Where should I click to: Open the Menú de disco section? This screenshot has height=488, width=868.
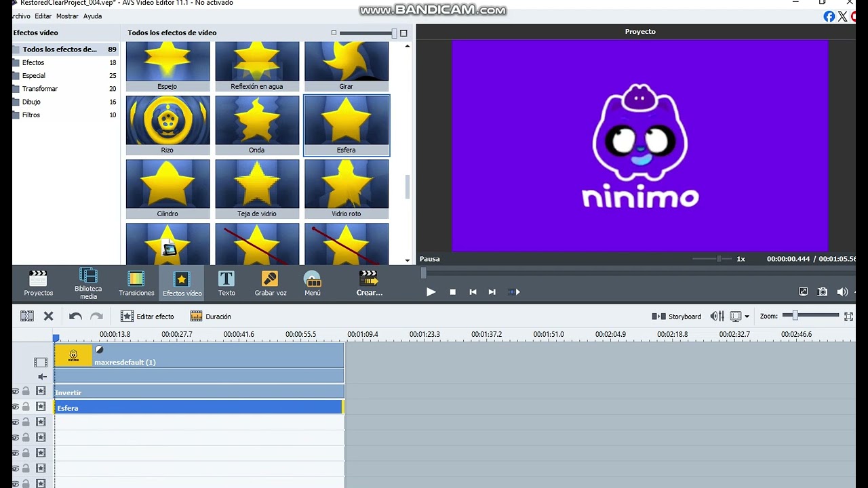(x=313, y=283)
